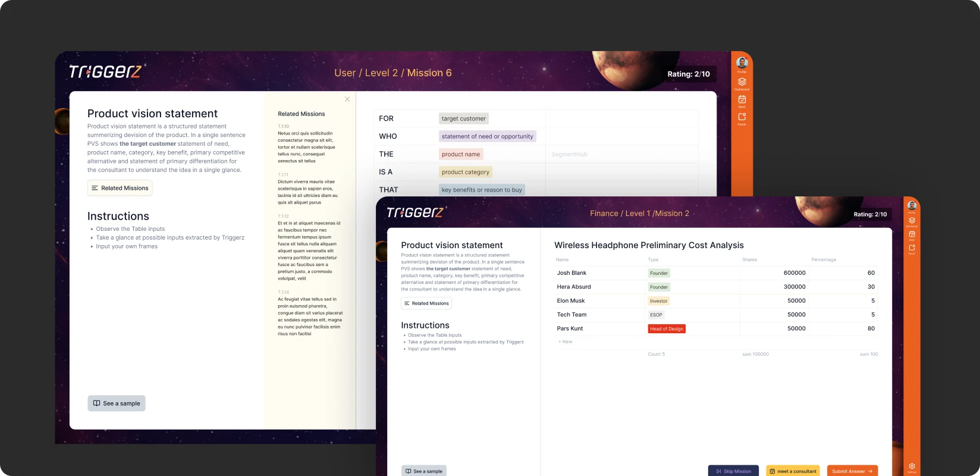980x476 pixels.
Task: Open Feeds icon in Mission 6 window sidebar
Action: click(x=742, y=117)
